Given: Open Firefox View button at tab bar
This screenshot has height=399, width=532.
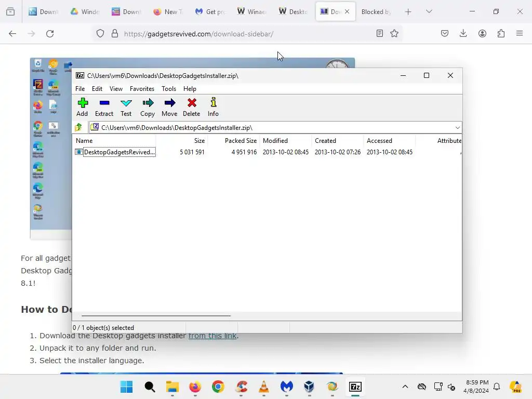Looking at the screenshot, I should click(10, 11).
